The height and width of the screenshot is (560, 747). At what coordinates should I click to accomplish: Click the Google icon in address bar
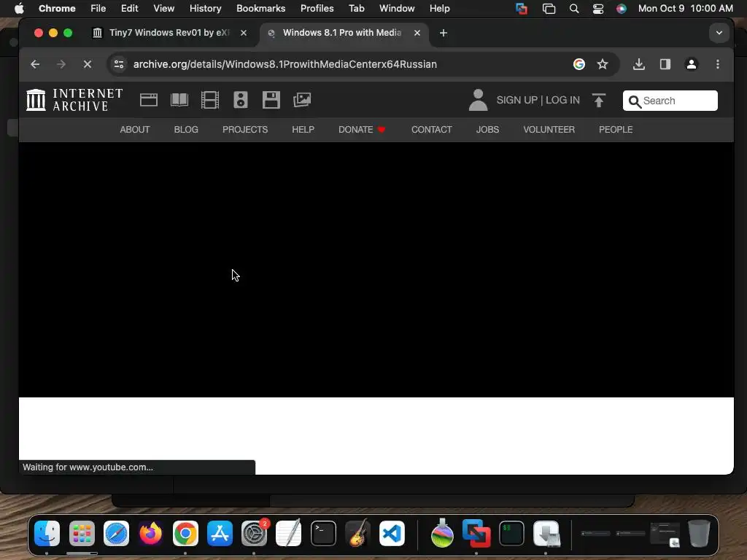578,64
